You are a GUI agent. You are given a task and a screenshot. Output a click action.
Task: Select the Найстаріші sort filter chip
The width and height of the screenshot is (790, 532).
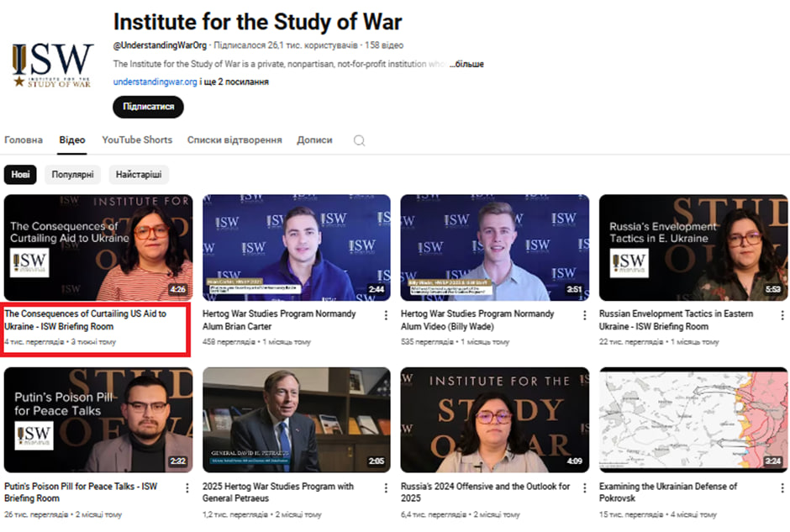(139, 175)
